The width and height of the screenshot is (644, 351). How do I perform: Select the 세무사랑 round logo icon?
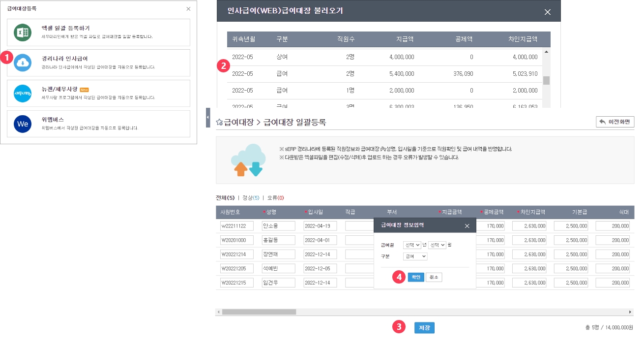pos(23,93)
